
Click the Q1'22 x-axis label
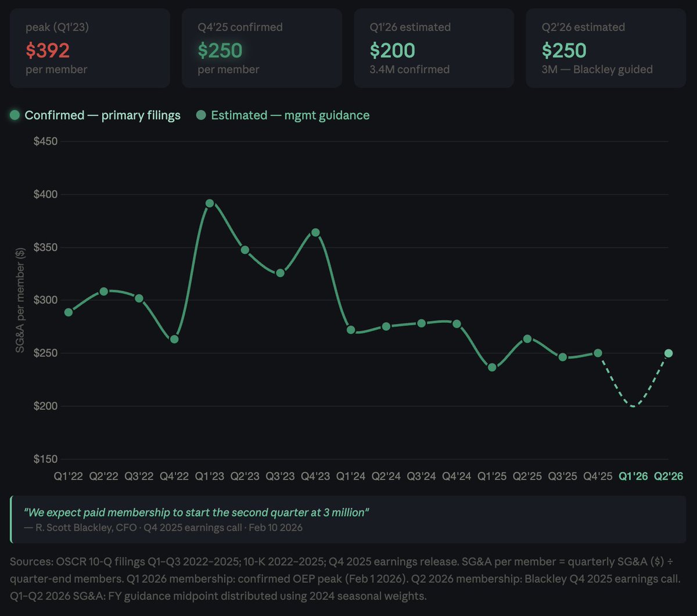pyautogui.click(x=69, y=476)
